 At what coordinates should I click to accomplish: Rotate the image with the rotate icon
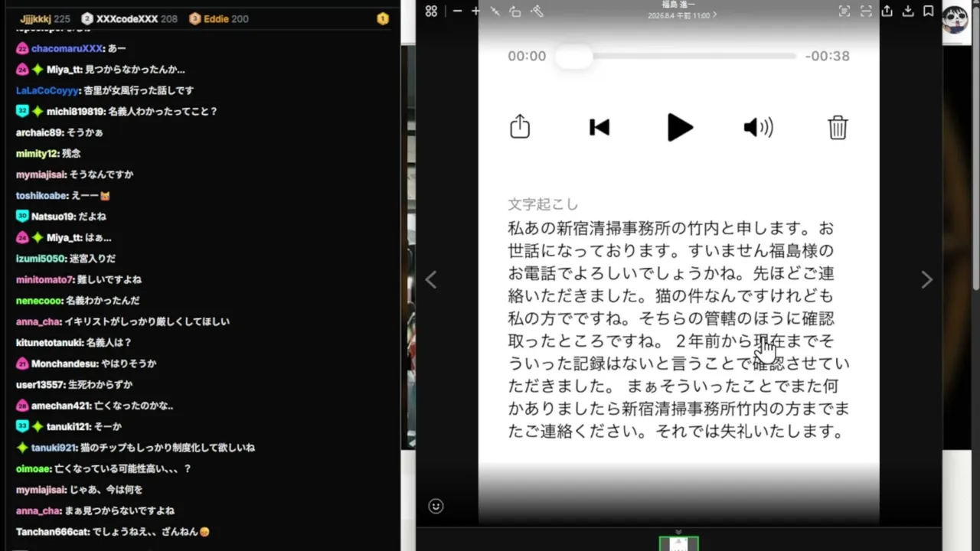(515, 11)
